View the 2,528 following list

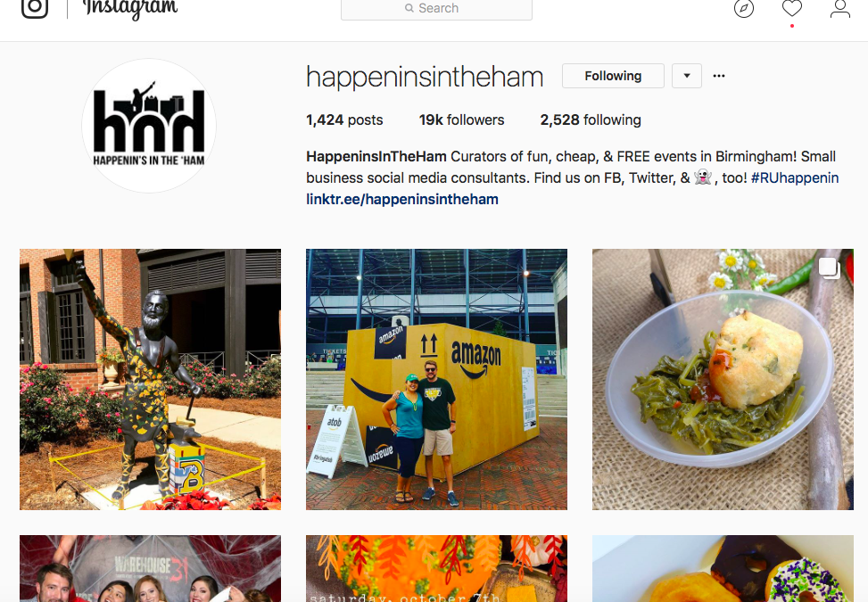[x=590, y=120]
